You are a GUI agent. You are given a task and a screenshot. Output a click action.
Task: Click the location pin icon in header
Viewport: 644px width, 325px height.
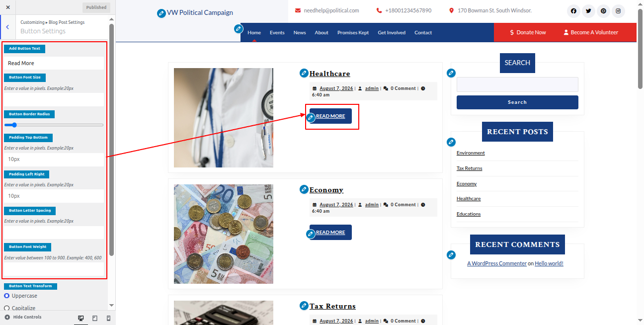click(451, 10)
